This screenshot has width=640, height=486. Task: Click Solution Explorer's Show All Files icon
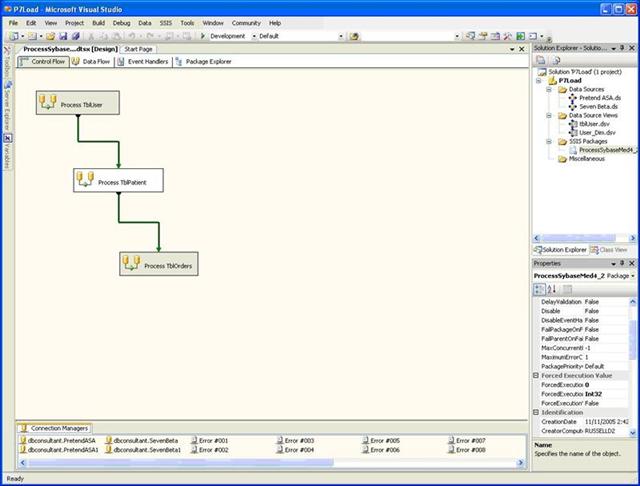556,60
